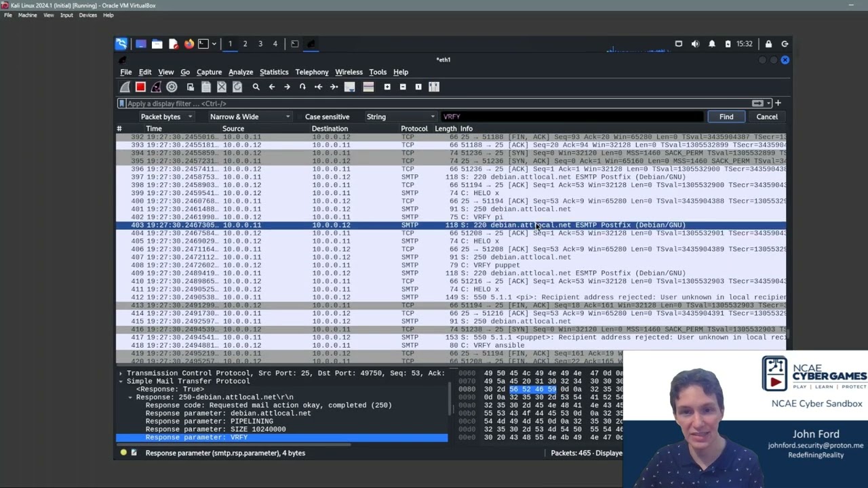Open the Kali applications menu
The image size is (868, 488).
point(121,44)
